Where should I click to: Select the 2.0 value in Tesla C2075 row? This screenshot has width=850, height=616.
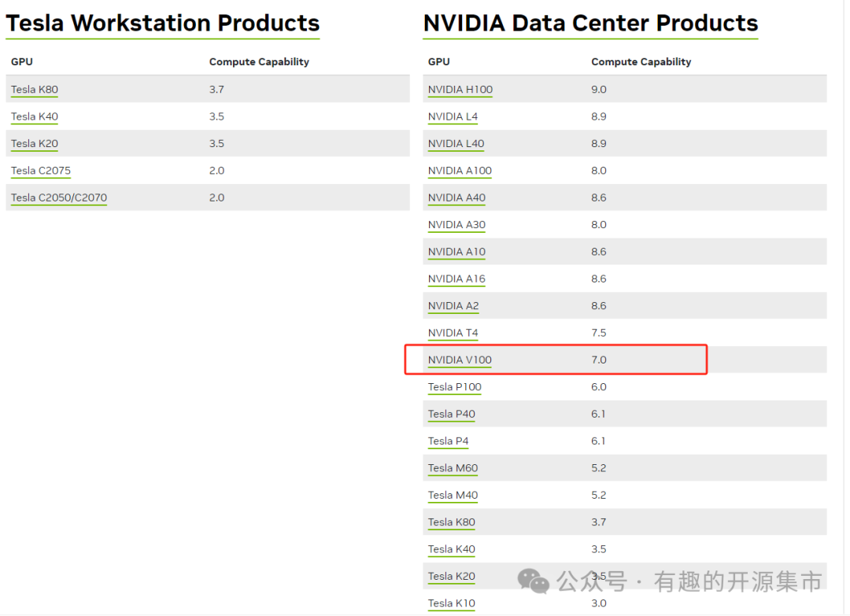click(216, 171)
